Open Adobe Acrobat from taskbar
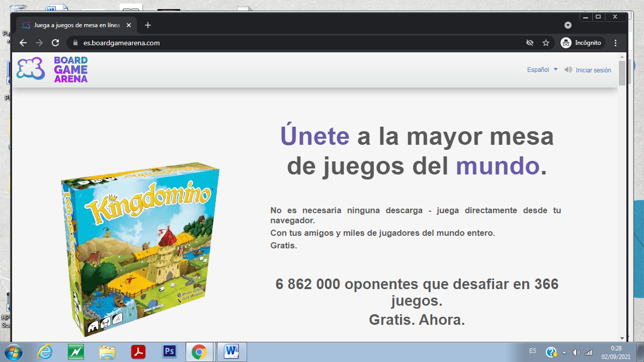 coord(138,352)
